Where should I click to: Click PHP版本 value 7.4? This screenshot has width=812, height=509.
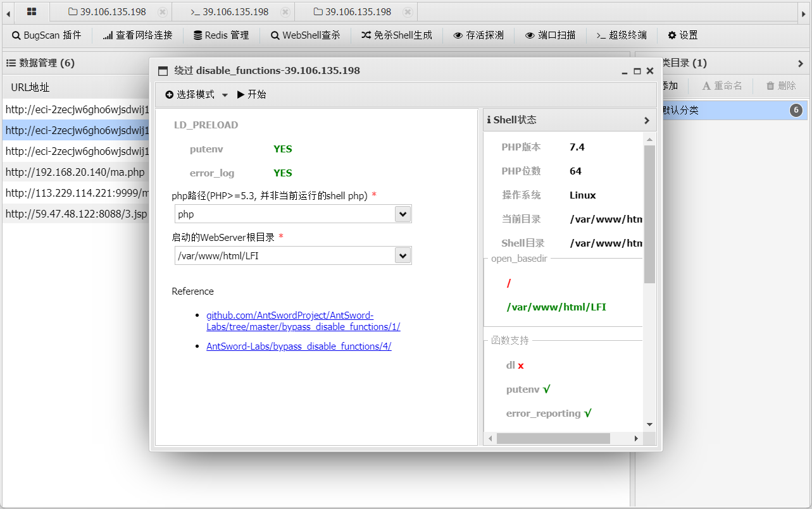577,147
